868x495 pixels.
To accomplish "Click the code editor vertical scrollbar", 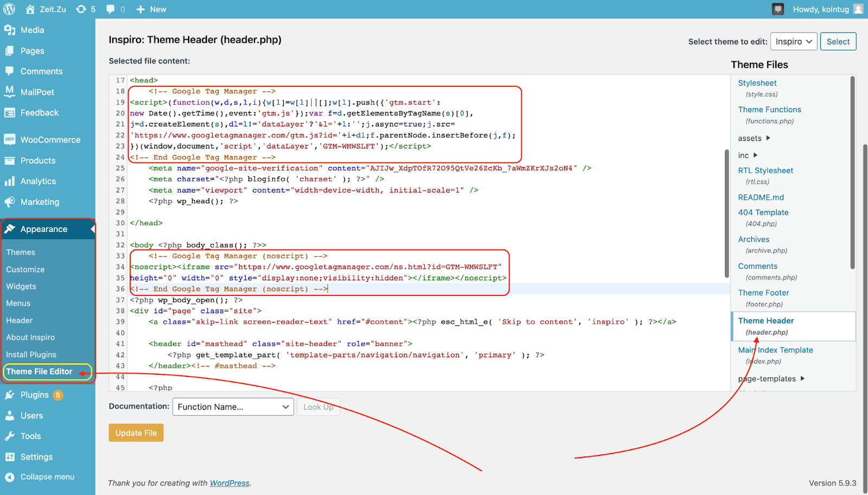I will [727, 214].
